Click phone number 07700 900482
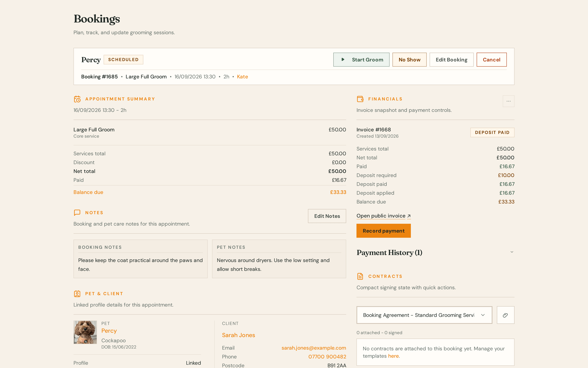Viewport: 588px width, 368px height. coord(327,357)
